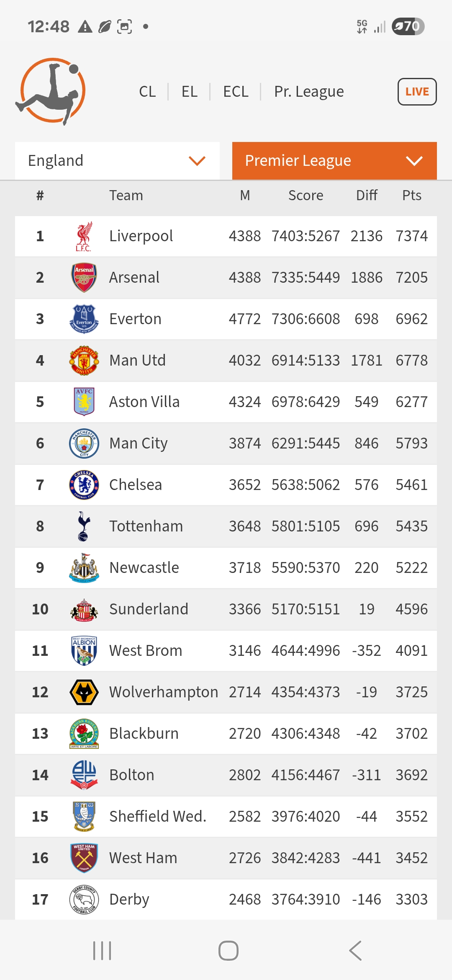Screen dimensions: 452x980
Task: Switch to the CL tab
Action: pos(147,91)
